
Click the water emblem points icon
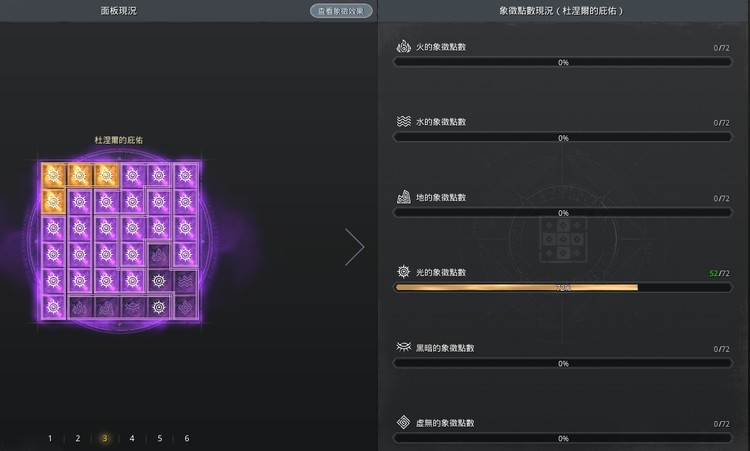(403, 122)
